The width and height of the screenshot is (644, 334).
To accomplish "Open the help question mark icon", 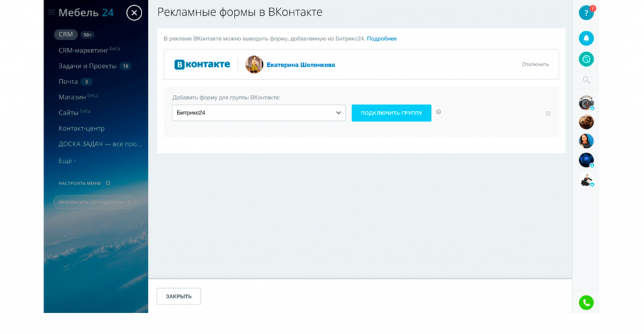I will tap(586, 13).
